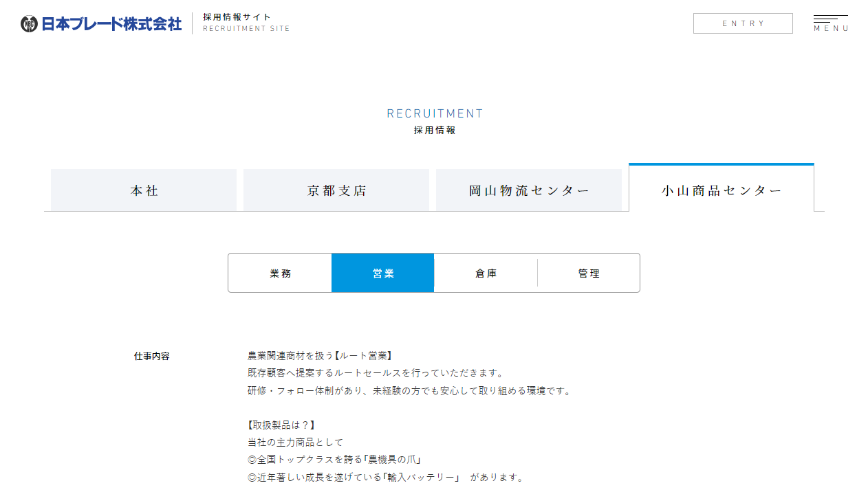Click the round NBC logo emblem
This screenshot has height=492, width=868.
coord(29,24)
